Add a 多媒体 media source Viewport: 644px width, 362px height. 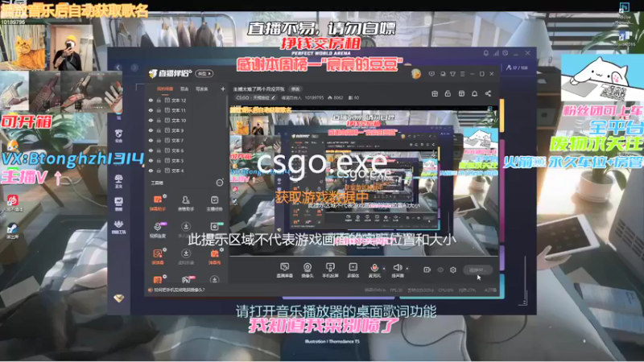353,270
